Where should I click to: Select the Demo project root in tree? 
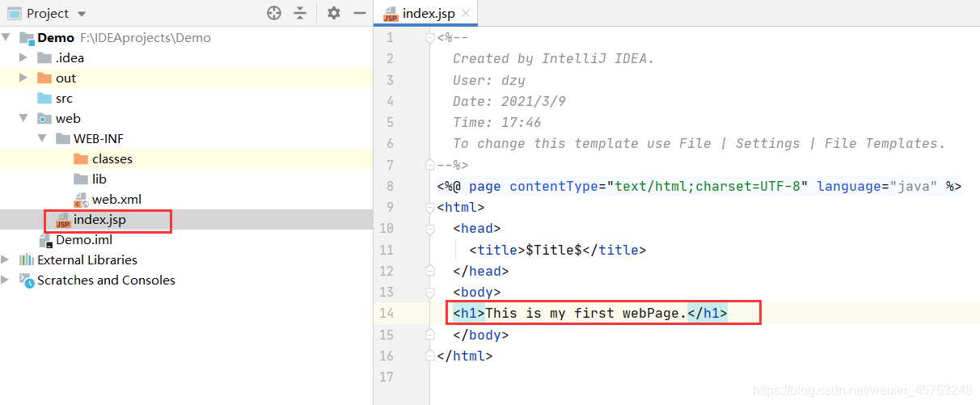coord(186,38)
